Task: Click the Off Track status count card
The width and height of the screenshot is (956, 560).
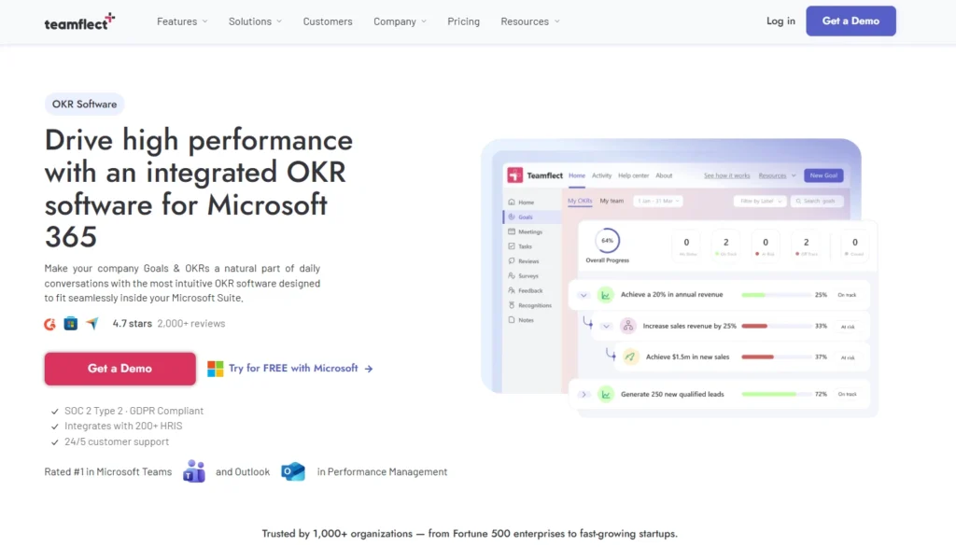Action: [806, 245]
